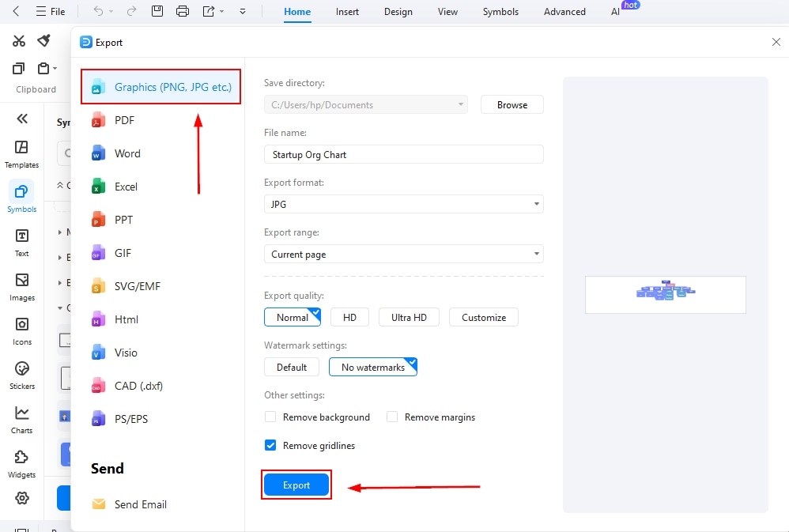The width and height of the screenshot is (789, 532).
Task: Click the export share icon in toolbar
Action: pyautogui.click(x=209, y=11)
